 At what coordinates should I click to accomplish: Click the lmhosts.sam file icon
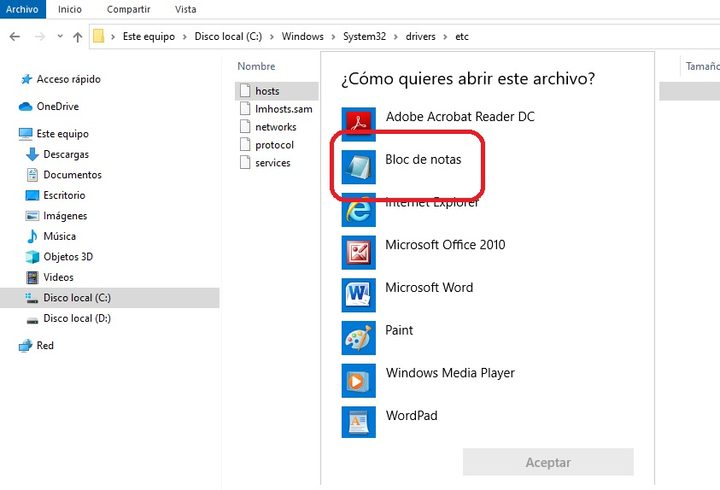[245, 108]
